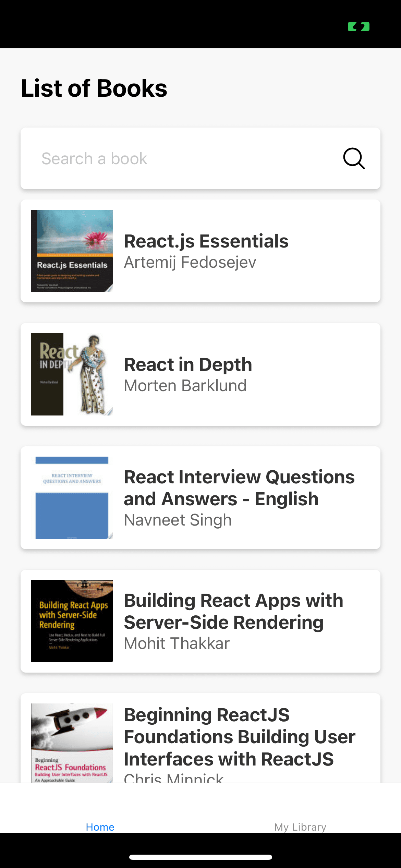Open the React.js Essentials cover thumbnail

(72, 251)
